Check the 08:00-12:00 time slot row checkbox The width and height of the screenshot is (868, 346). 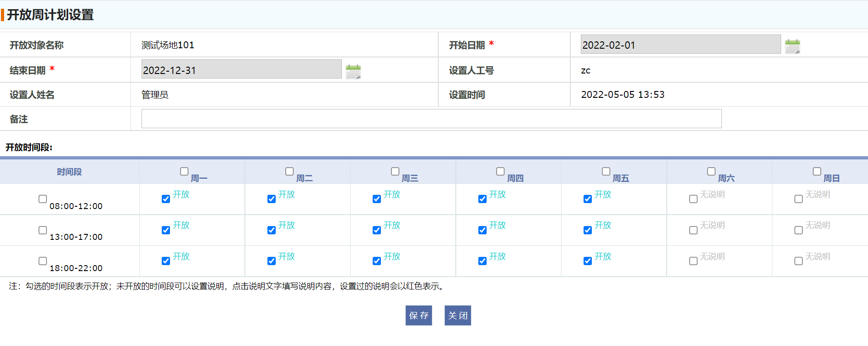pyautogui.click(x=43, y=199)
